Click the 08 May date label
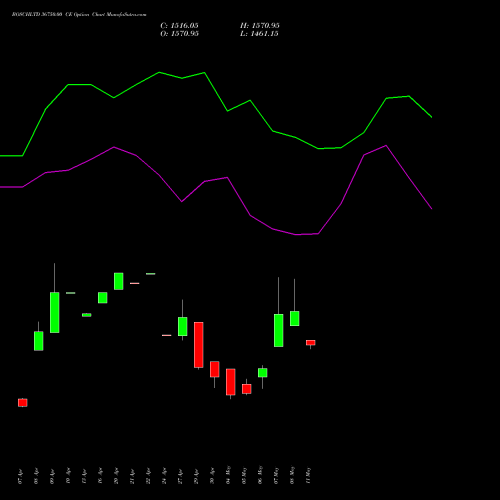This screenshot has height=500, width=500. click(292, 475)
